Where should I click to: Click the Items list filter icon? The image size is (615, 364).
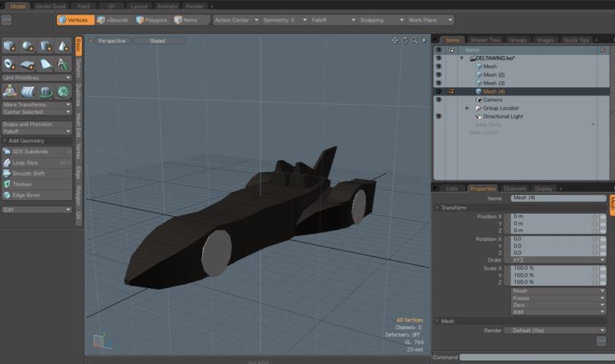pyautogui.click(x=603, y=50)
